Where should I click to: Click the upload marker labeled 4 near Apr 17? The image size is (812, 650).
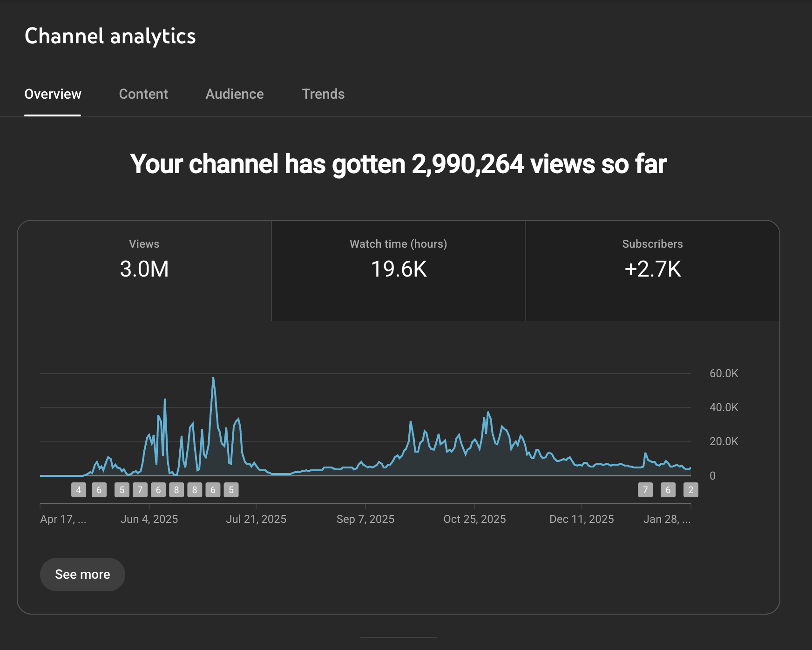(x=78, y=489)
